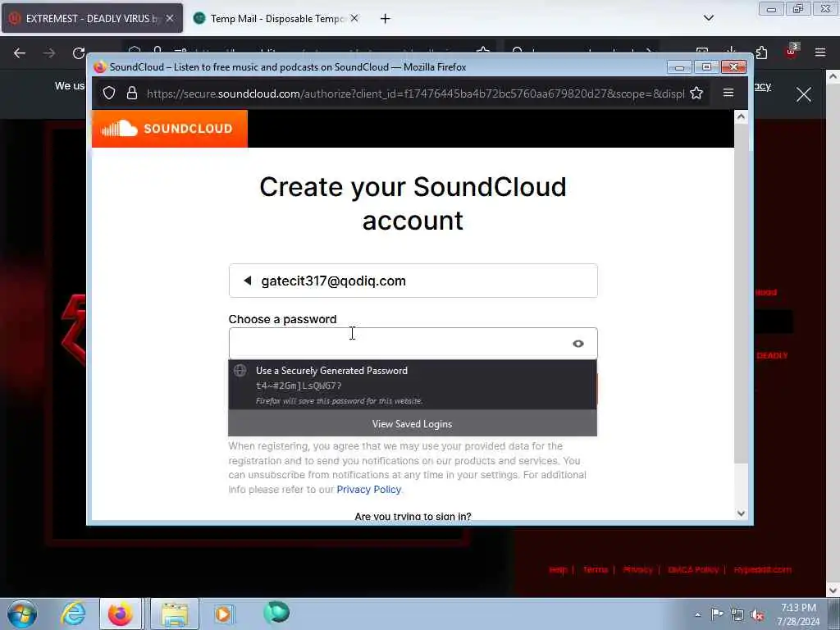This screenshot has height=630, width=840.
Task: Click the Firefox icon in popup title bar
Action: pyautogui.click(x=99, y=67)
